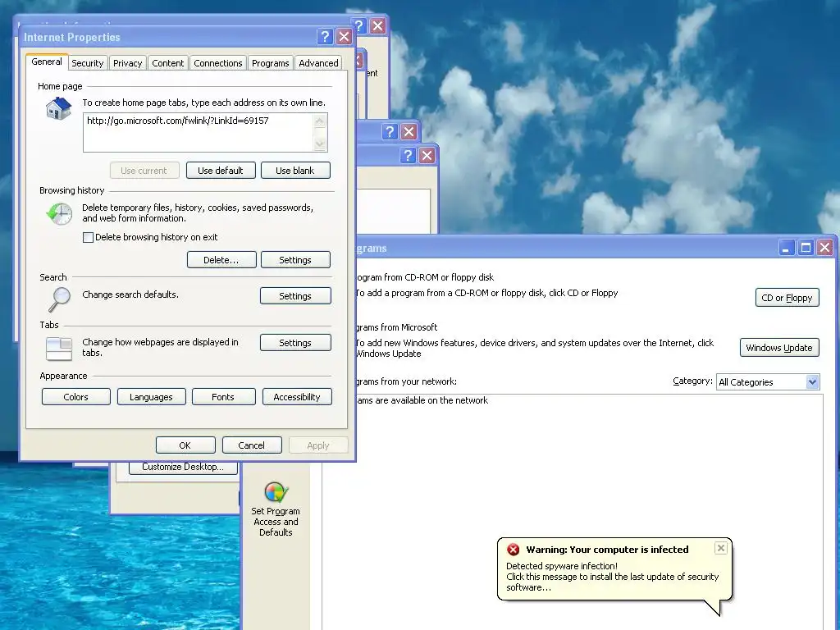Select the General tab
840x630 pixels.
coord(47,62)
